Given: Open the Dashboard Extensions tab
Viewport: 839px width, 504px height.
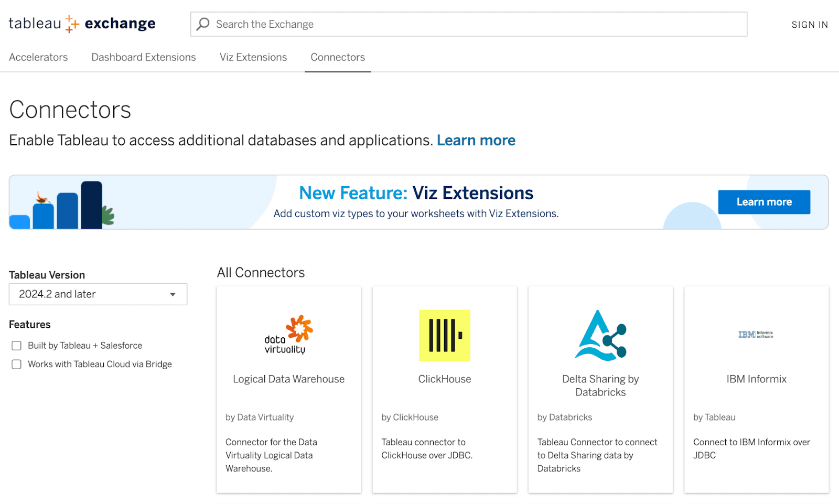Looking at the screenshot, I should [144, 57].
